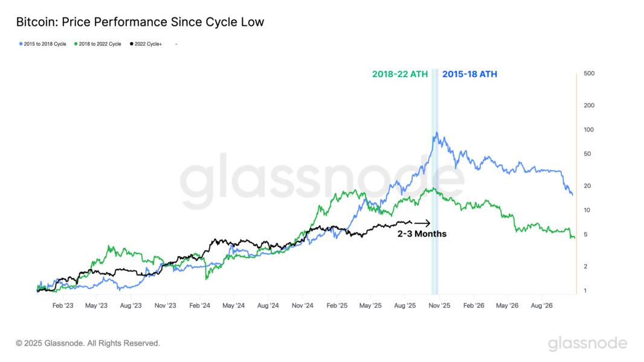Click the Glassnode copyright notice
The width and height of the screenshot is (644, 362).
(88, 343)
